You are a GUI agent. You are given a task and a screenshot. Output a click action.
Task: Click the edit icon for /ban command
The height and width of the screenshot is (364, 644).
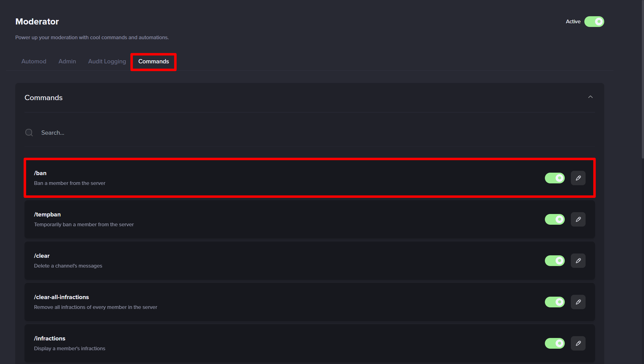pos(578,178)
